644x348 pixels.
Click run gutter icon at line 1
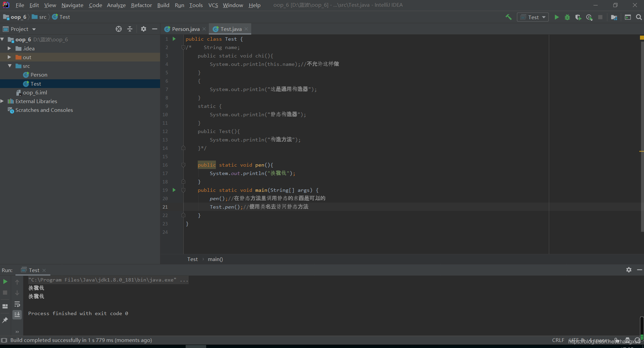coord(174,39)
